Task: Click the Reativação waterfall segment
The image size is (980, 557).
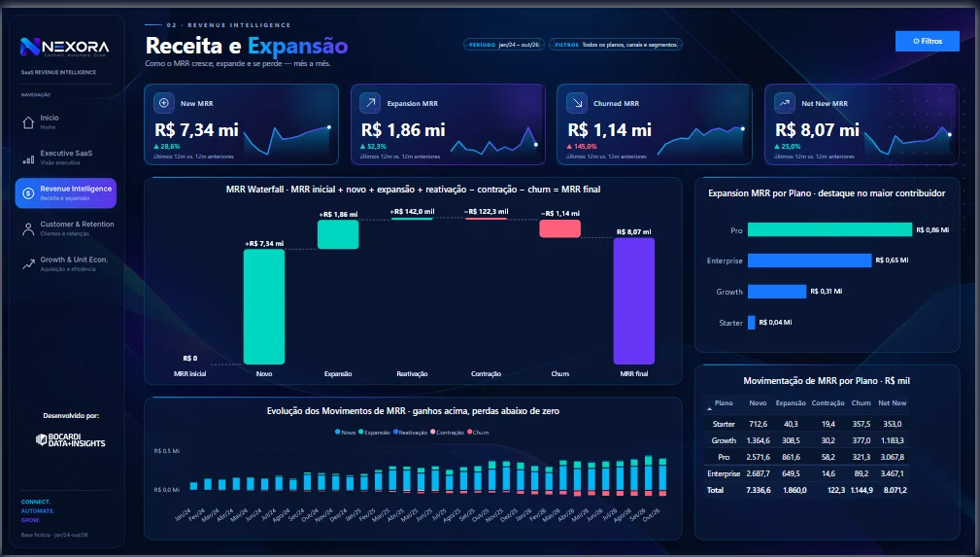Action: (x=412, y=219)
